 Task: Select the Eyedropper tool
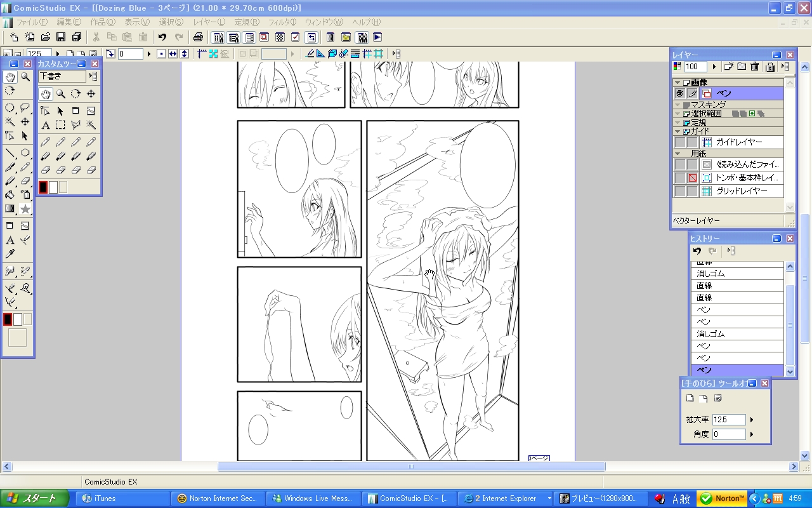click(x=10, y=255)
